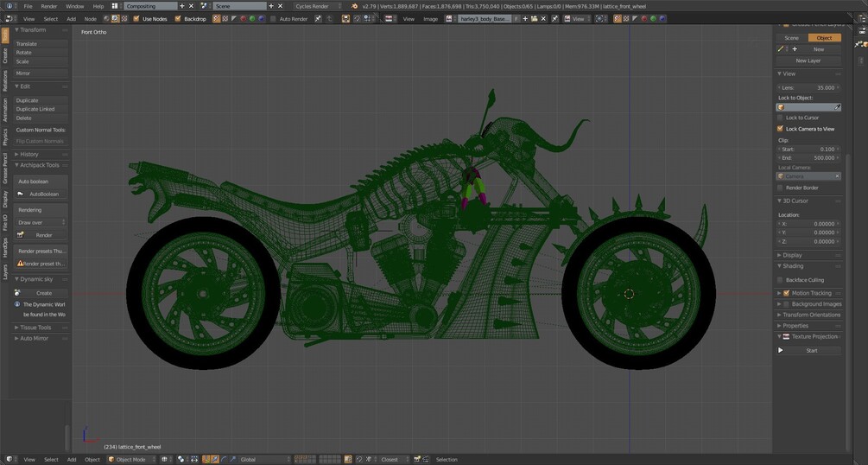Click the 3D view editor type icon
This screenshot has width=868, height=465.
(x=8, y=459)
